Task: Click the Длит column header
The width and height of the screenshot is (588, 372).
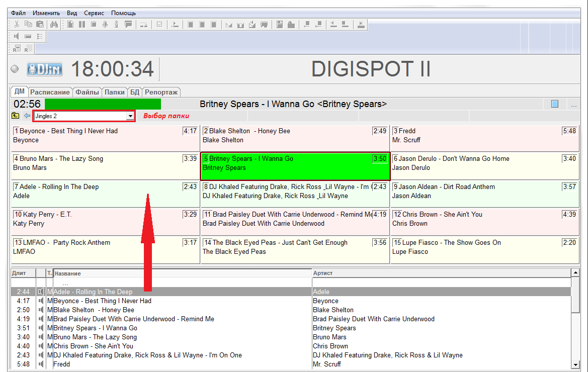Action: coord(23,273)
